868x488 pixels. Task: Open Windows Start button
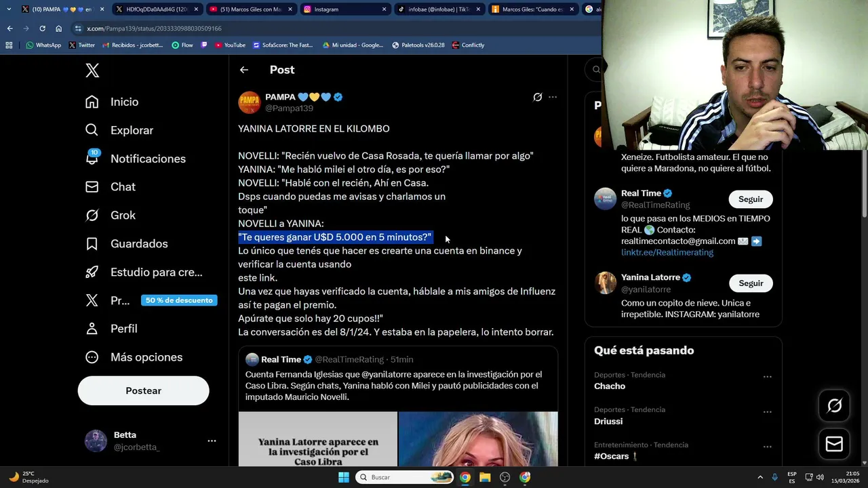point(344,477)
